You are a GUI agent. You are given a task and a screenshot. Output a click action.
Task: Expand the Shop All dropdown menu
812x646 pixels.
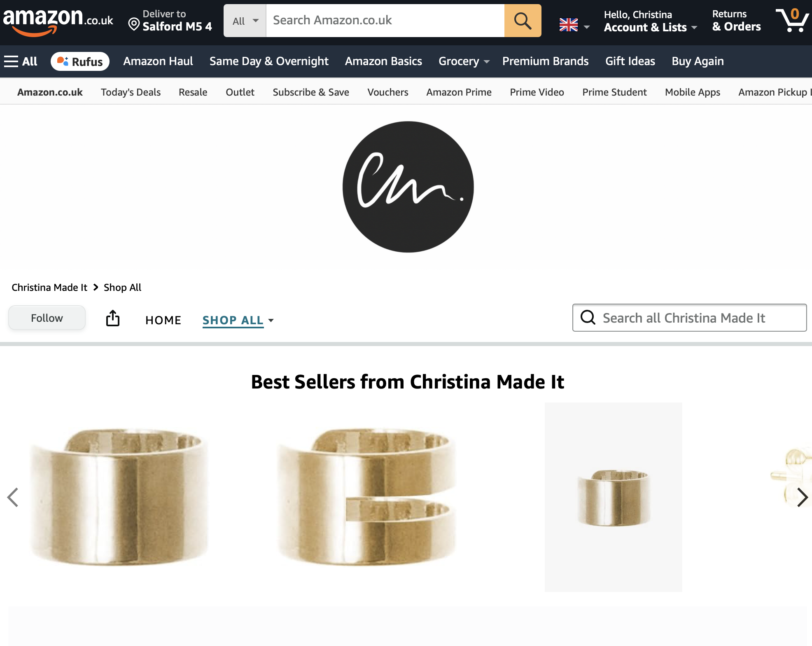click(238, 320)
